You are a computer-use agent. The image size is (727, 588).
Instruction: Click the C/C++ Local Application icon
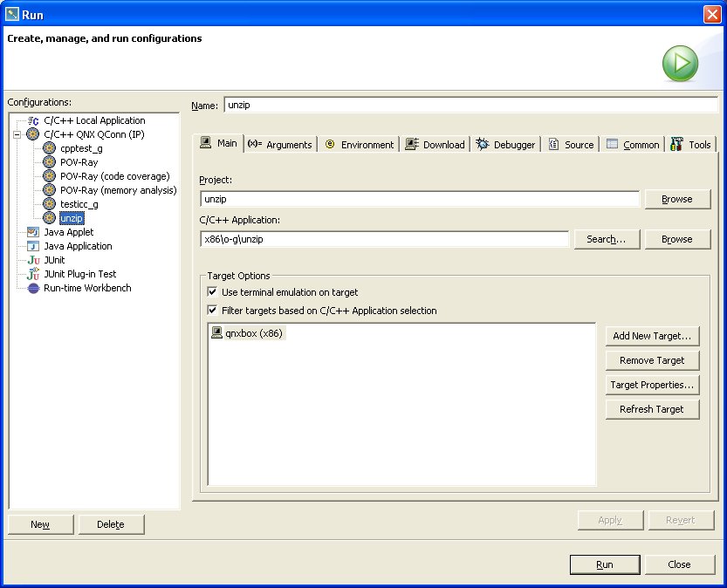[31, 120]
